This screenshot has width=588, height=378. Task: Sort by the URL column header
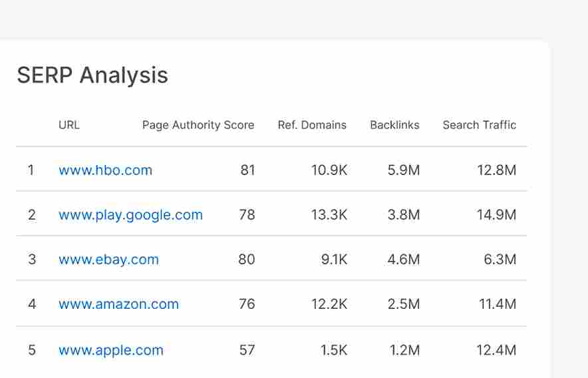click(x=69, y=124)
